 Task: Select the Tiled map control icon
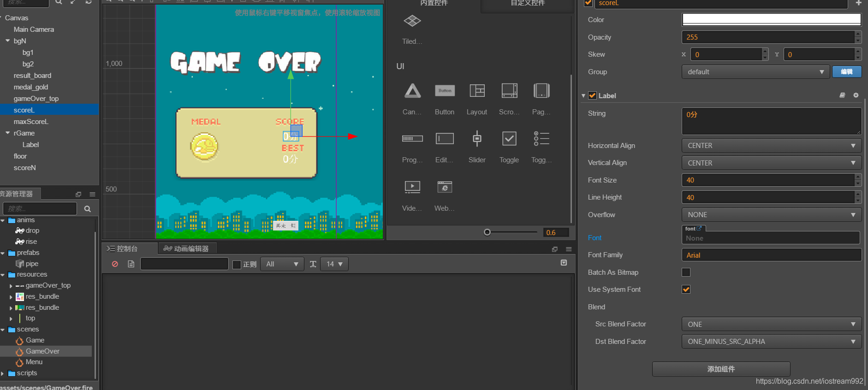pyautogui.click(x=412, y=21)
